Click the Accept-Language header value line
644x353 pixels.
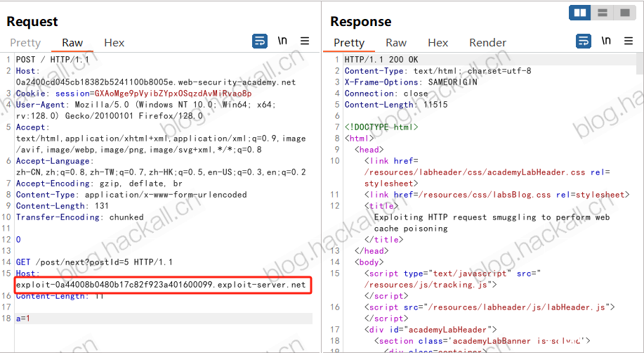click(x=161, y=172)
